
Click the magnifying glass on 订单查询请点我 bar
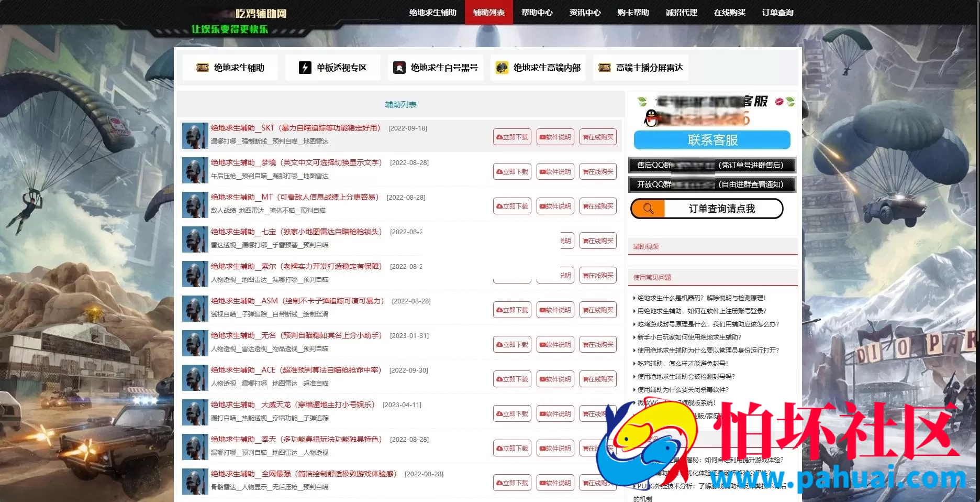pos(649,209)
